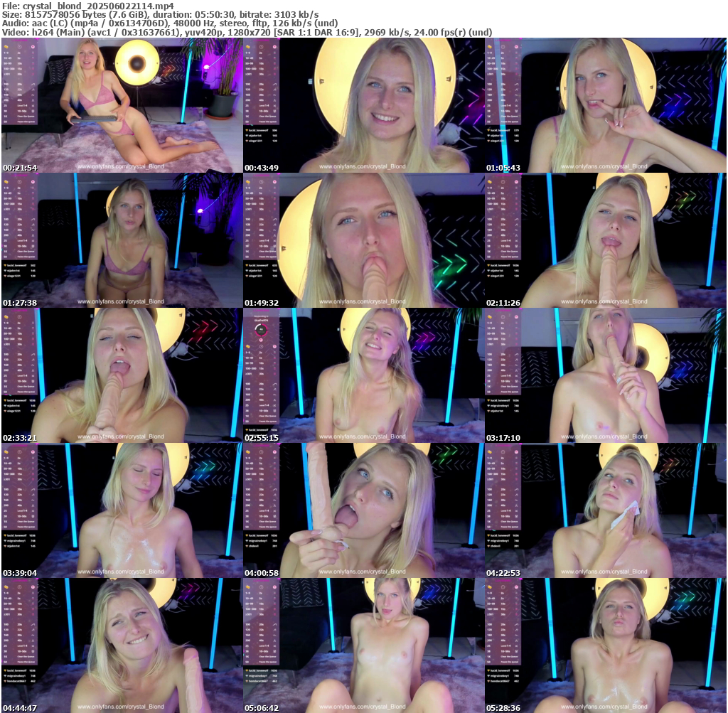Click the frame marked 04:22:53
728x713 pixels.
click(x=605, y=510)
